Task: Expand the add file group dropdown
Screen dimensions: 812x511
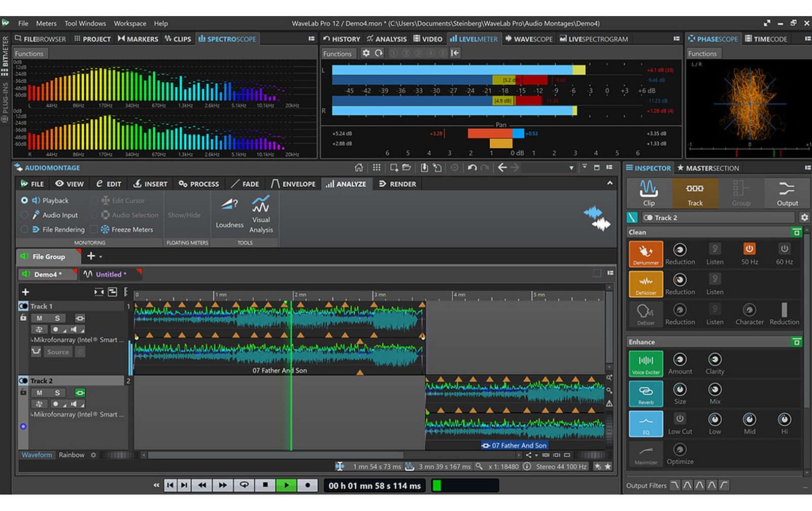Action: coord(100,257)
